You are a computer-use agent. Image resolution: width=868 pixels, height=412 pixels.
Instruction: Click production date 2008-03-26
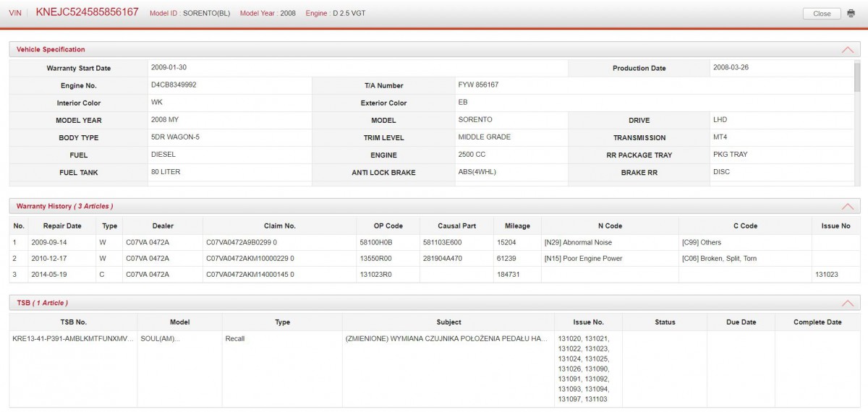click(731, 67)
